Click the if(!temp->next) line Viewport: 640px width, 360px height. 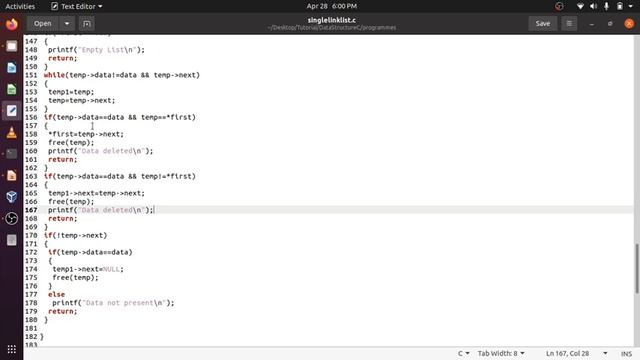click(76, 236)
